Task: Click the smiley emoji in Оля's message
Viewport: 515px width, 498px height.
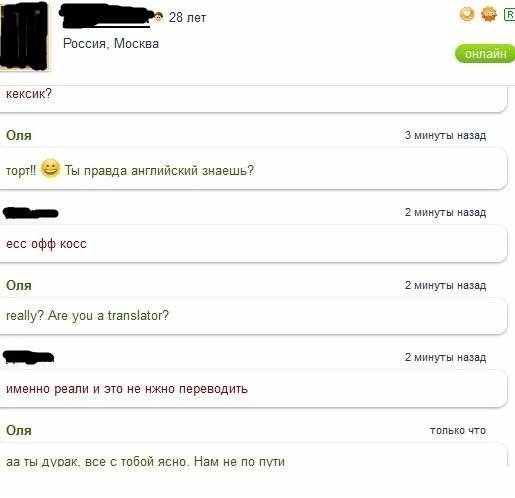Action: pos(50,169)
